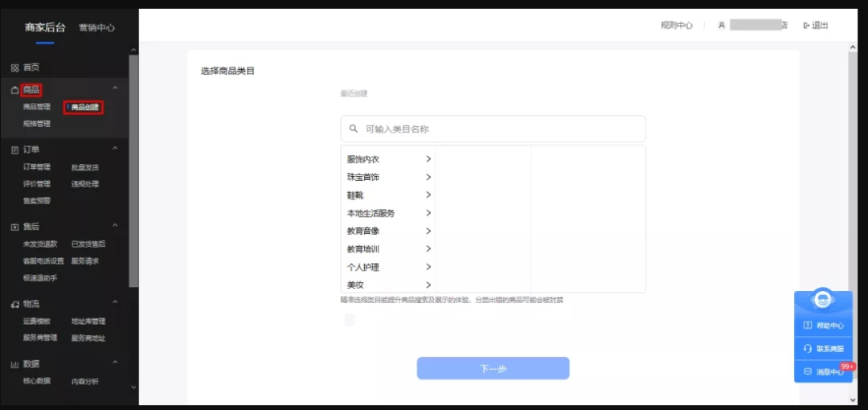Screen dimensions: 868x410
Task: Collapse the 商品 section chevron
Action: coord(115,88)
